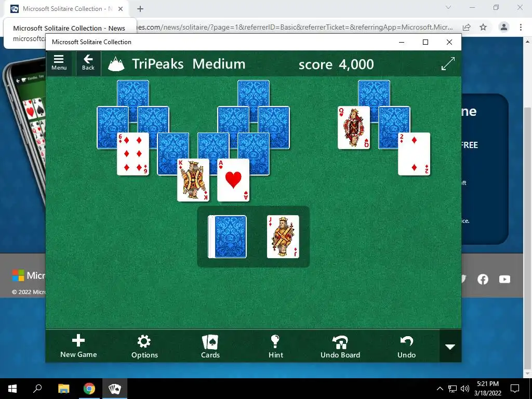
Task: Bookmark this page with star icon
Action: pos(483,27)
